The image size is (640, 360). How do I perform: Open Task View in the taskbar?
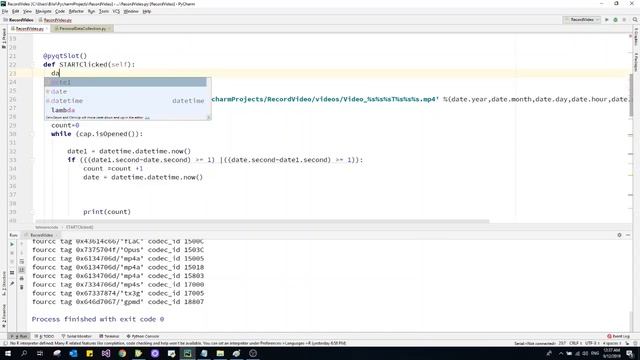(40, 353)
